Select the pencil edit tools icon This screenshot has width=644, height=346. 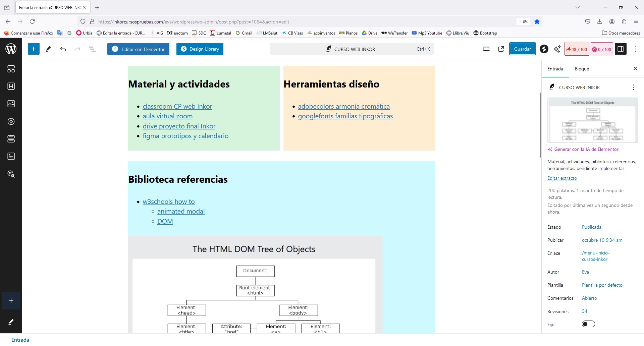point(48,49)
